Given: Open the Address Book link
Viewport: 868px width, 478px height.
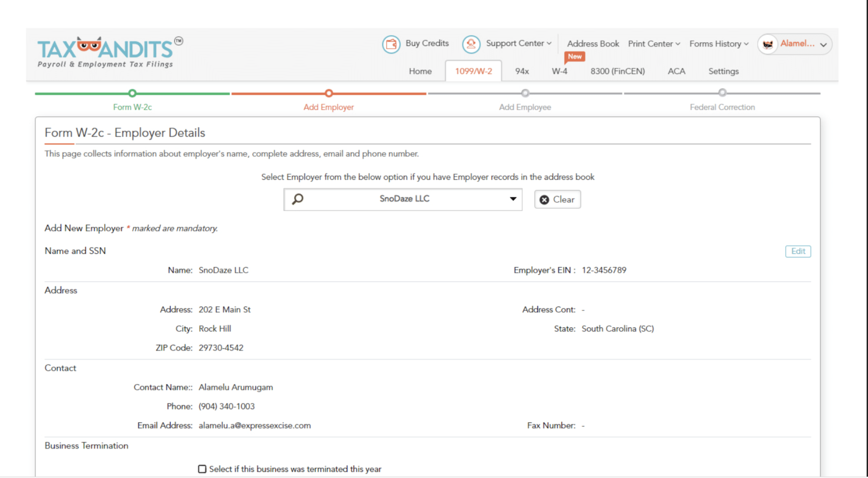Looking at the screenshot, I should pyautogui.click(x=593, y=44).
